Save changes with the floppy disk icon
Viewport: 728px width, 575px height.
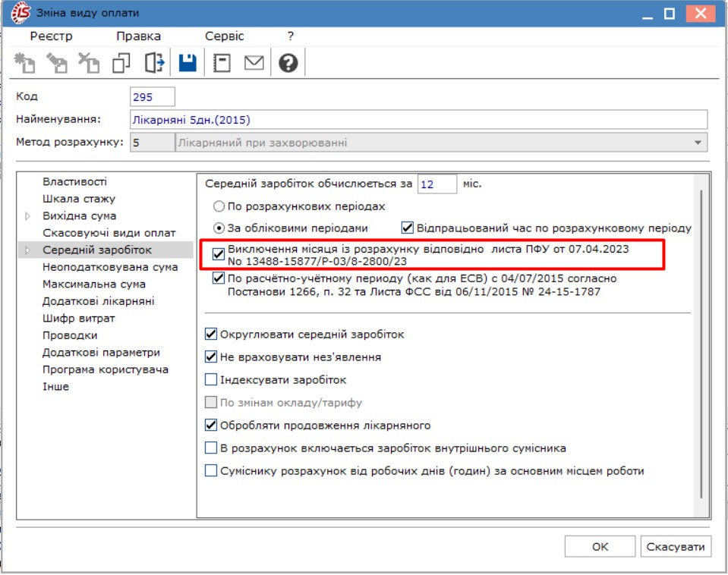(188, 63)
